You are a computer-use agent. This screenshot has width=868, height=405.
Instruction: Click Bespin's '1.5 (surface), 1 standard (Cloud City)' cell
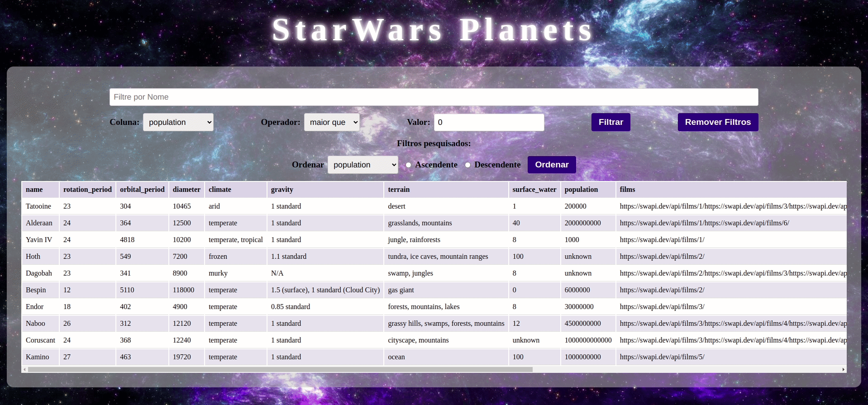coord(325,290)
